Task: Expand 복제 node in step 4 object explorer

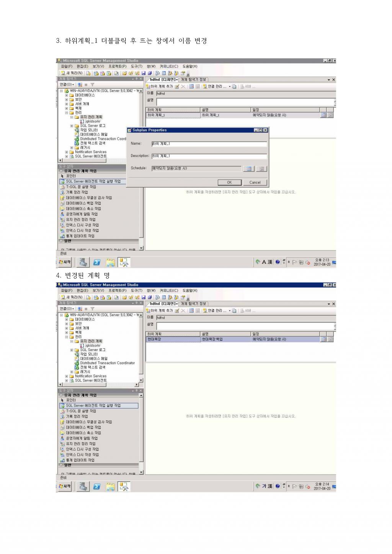Action: [66, 333]
